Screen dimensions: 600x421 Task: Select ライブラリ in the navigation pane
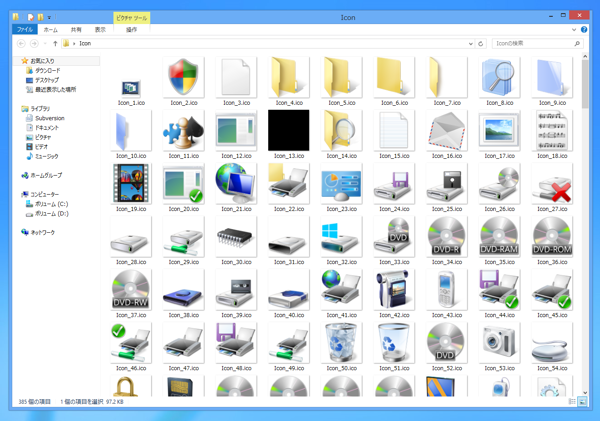(x=40, y=109)
